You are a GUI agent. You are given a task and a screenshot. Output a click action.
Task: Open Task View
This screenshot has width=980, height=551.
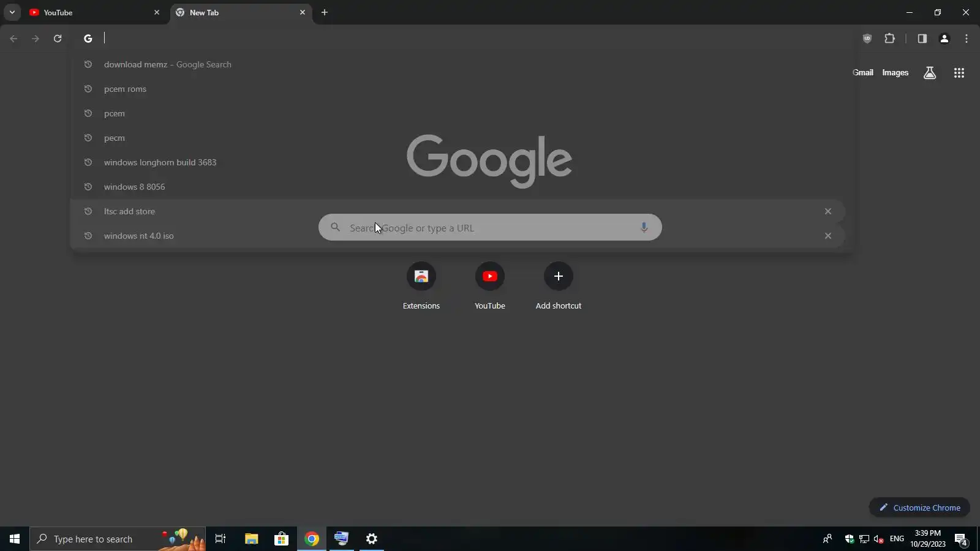221,539
